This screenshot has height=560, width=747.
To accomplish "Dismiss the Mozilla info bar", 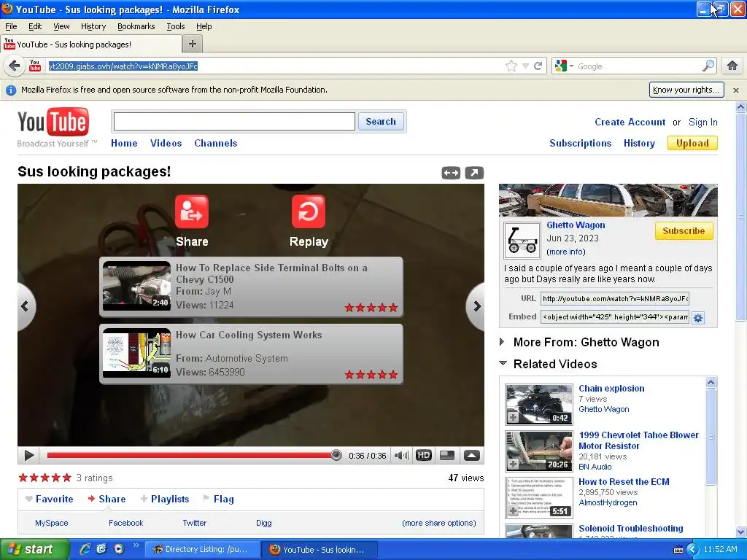I will tap(736, 90).
